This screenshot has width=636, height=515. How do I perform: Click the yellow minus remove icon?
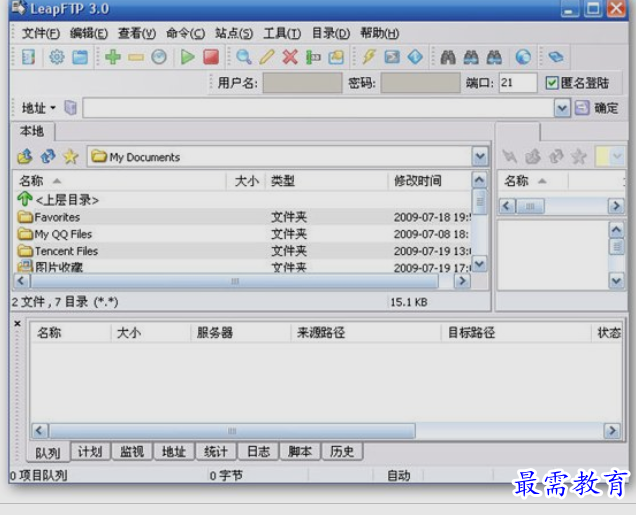point(136,58)
